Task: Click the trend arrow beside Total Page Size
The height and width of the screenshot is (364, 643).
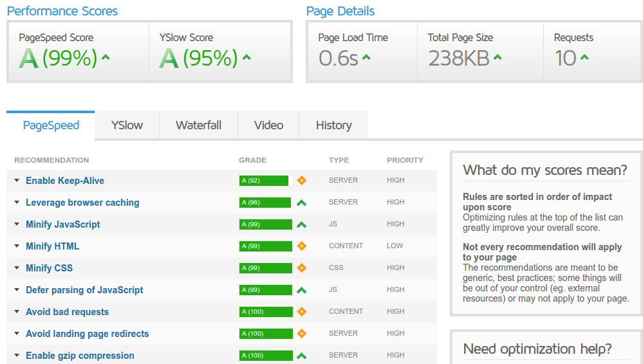Action: [498, 57]
